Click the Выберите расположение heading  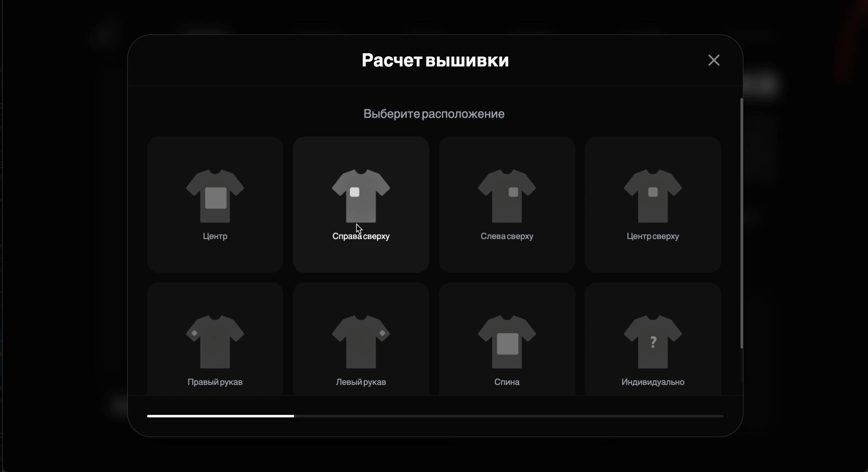(x=434, y=114)
